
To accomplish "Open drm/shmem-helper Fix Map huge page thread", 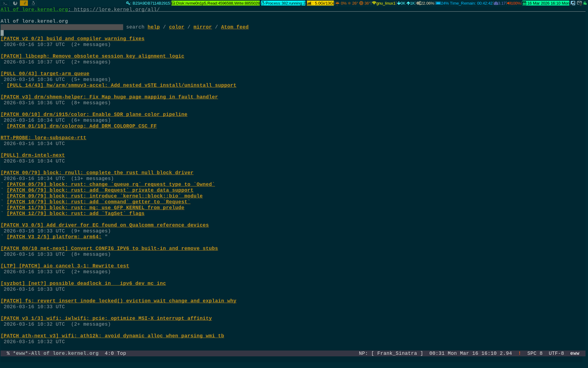I will coord(109,97).
